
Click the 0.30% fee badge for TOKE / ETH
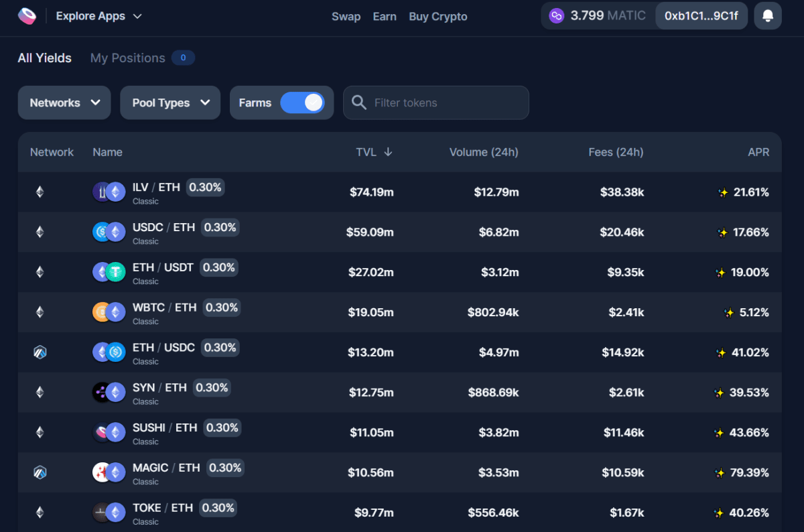click(218, 508)
